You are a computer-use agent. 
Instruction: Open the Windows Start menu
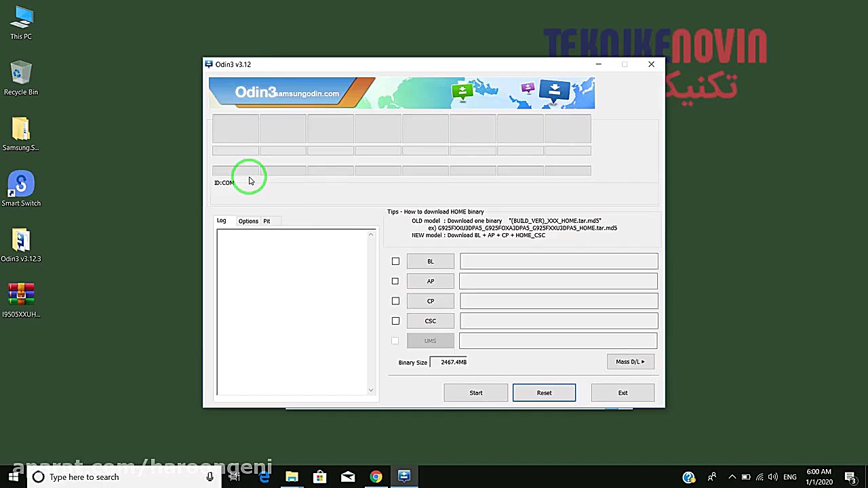click(13, 477)
